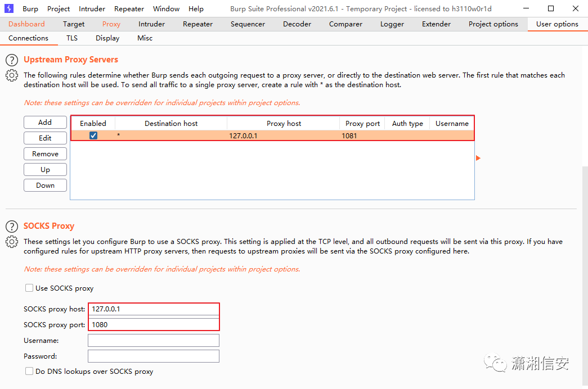
Task: Toggle the Enabled checkbox for 127.0.0.1 rule
Action: (x=93, y=135)
